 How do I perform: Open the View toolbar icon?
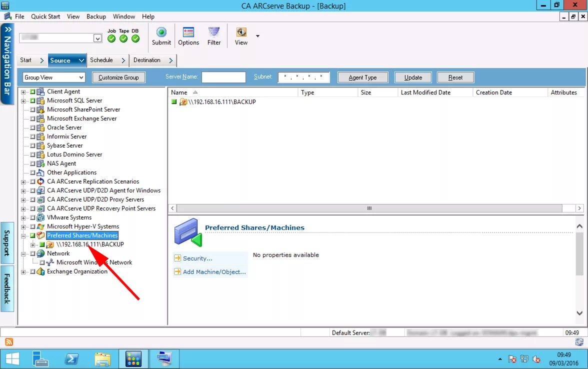click(x=241, y=36)
